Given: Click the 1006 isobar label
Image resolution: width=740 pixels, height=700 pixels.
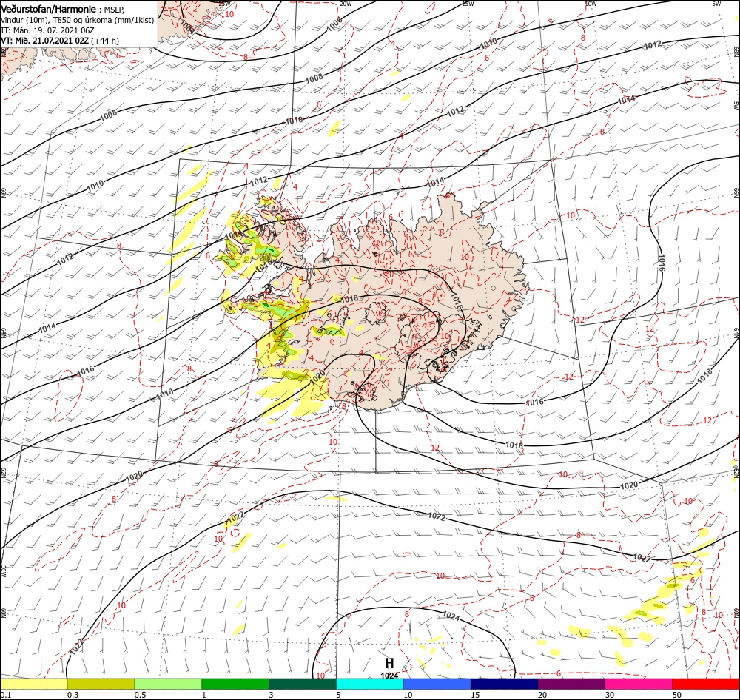Looking at the screenshot, I should [334, 24].
